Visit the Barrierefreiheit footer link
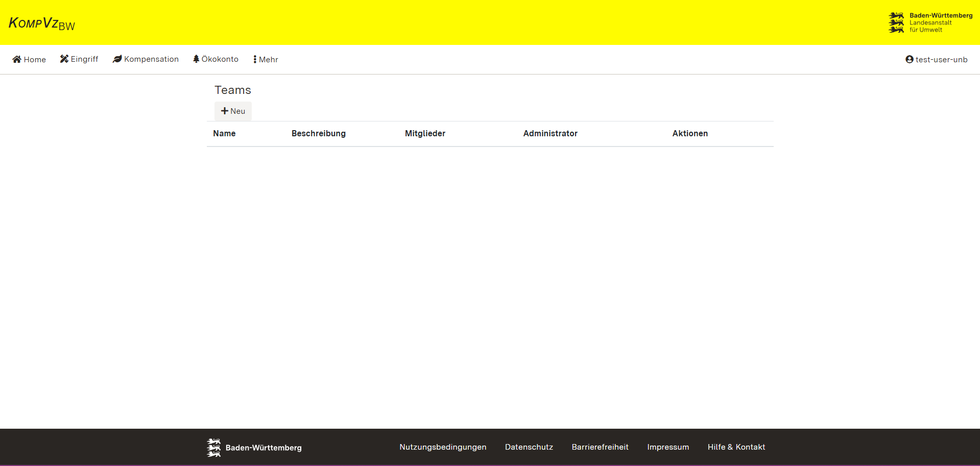Viewport: 980px width, 466px height. pyautogui.click(x=600, y=447)
